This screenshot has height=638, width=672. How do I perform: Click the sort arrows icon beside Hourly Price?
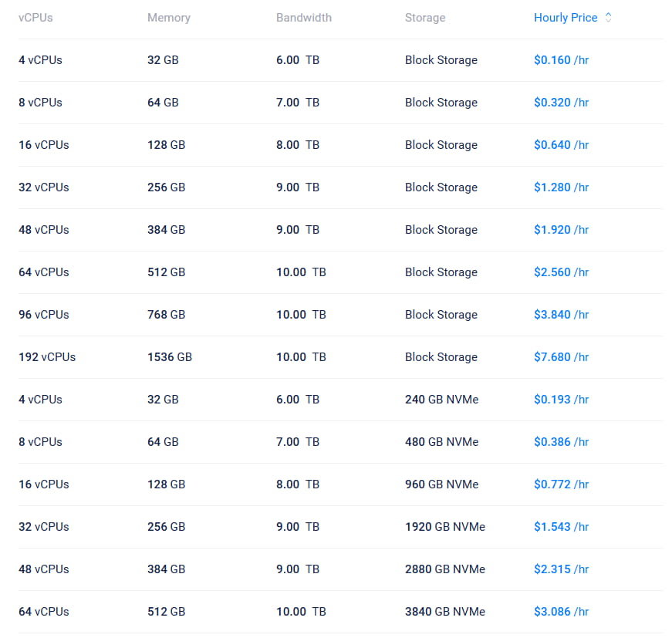tap(608, 18)
